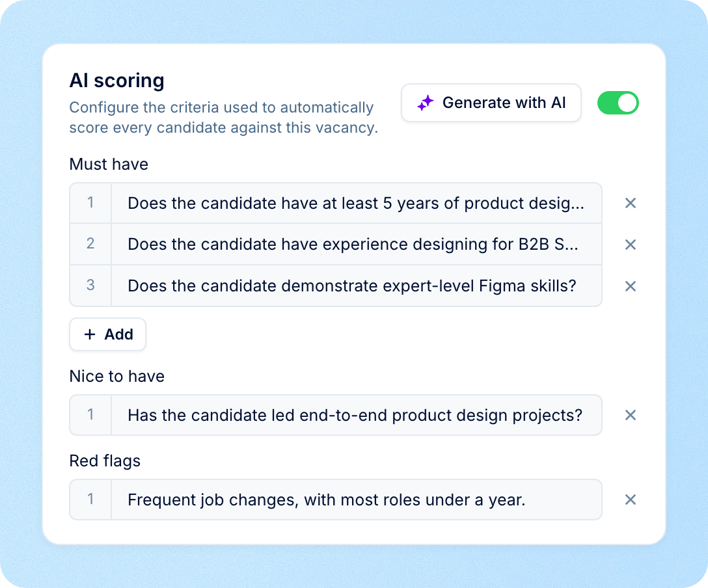Screen dimensions: 708x588
Task: Select number 2 handle in Must have list
Action: tap(90, 244)
